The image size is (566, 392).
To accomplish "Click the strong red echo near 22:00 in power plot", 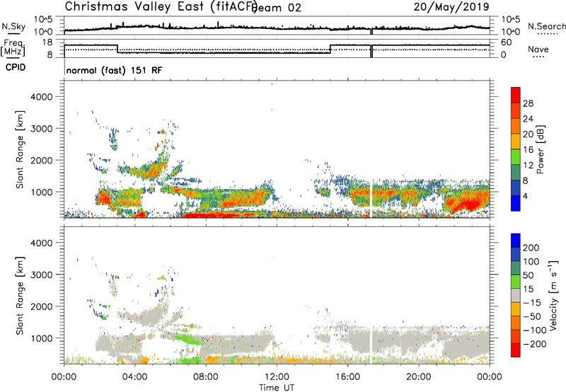I will [469, 204].
